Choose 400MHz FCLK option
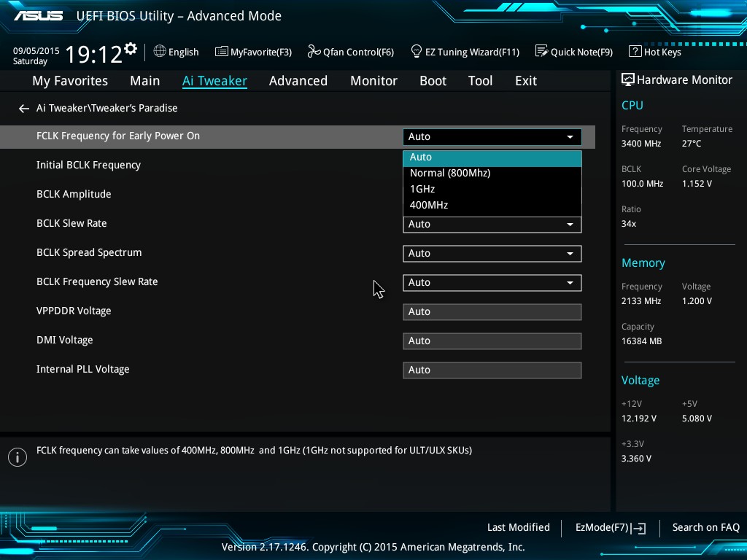747x560 pixels. 492,205
